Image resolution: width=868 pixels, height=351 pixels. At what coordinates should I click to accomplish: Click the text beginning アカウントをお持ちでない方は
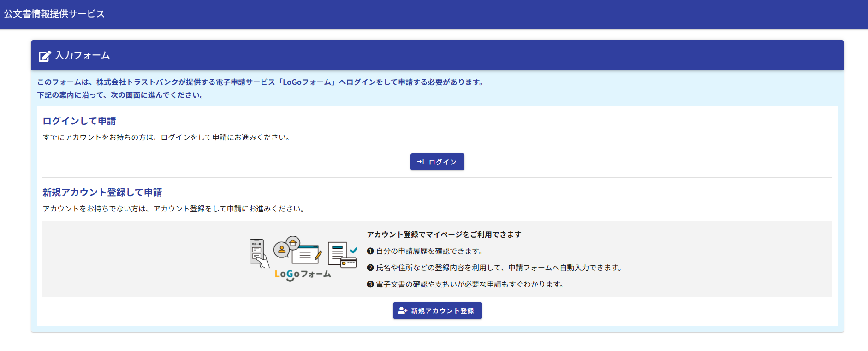coord(174,209)
